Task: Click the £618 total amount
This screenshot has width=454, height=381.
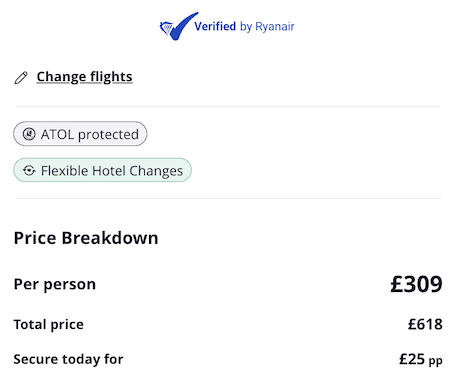Action: click(x=425, y=324)
